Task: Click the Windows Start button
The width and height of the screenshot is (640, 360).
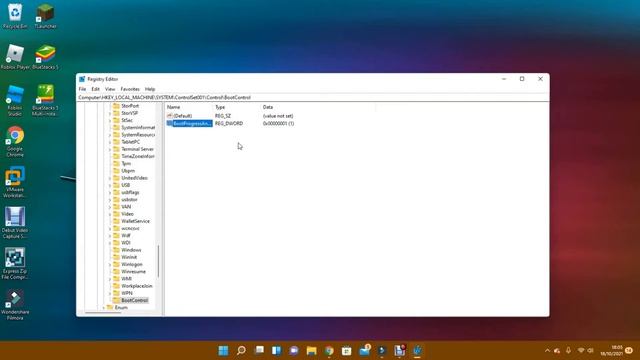Action: [x=223, y=350]
